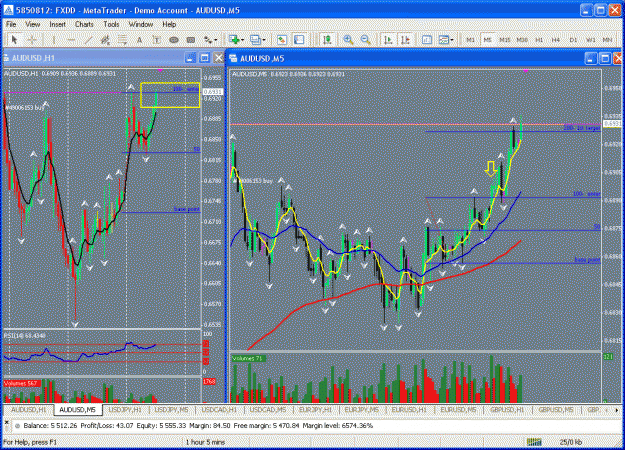The height and width of the screenshot is (450, 625).
Task: Open the Tools menu
Action: (111, 24)
